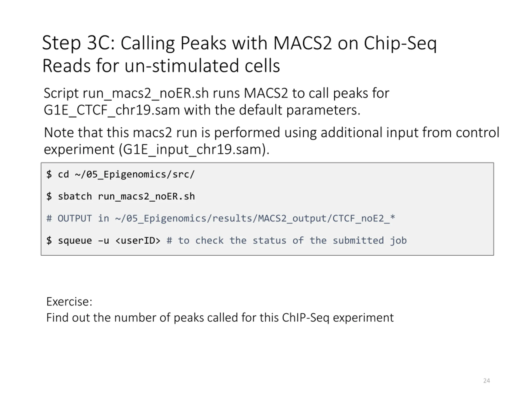Click 'CTCF_noE2_*' at the path end

coord(363,218)
